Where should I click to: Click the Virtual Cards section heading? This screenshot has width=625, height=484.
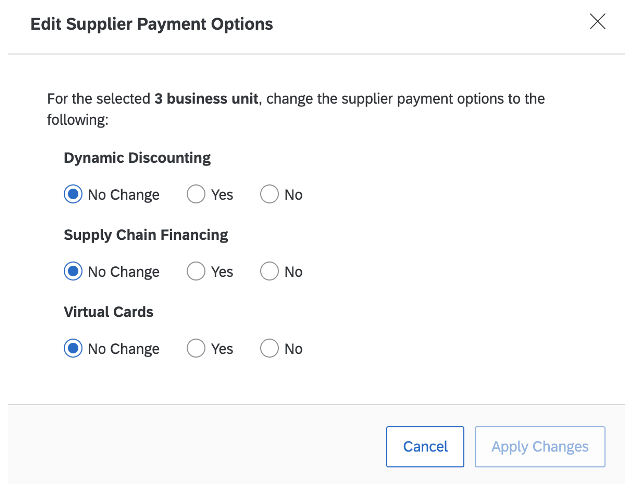pos(108,312)
